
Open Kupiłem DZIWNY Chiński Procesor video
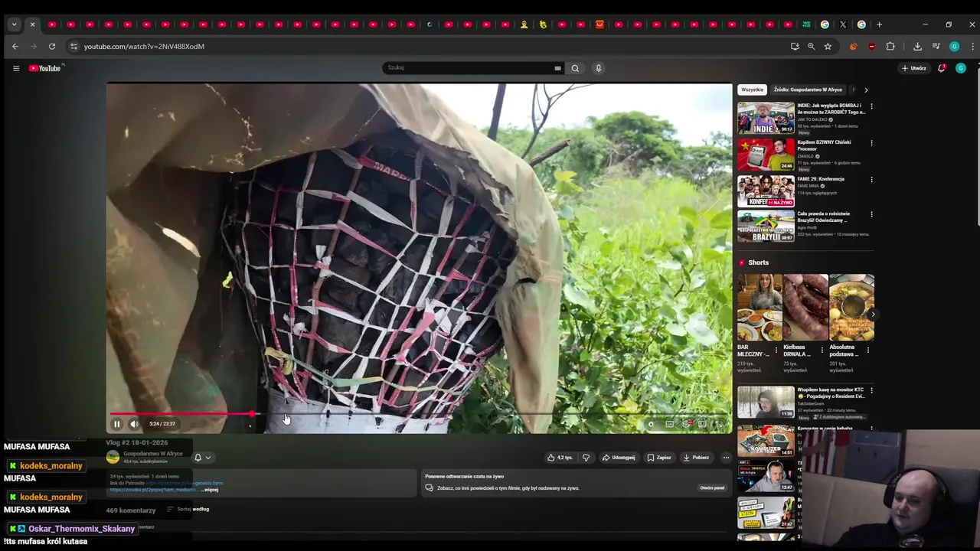coord(766,155)
